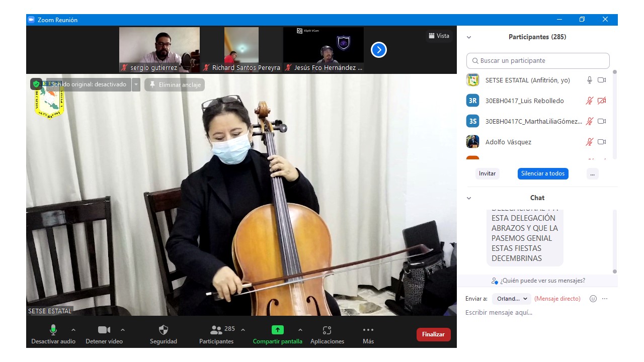Select Jesús Fco Hernández video thumbnail
This screenshot has height=362, width=644.
(324, 50)
